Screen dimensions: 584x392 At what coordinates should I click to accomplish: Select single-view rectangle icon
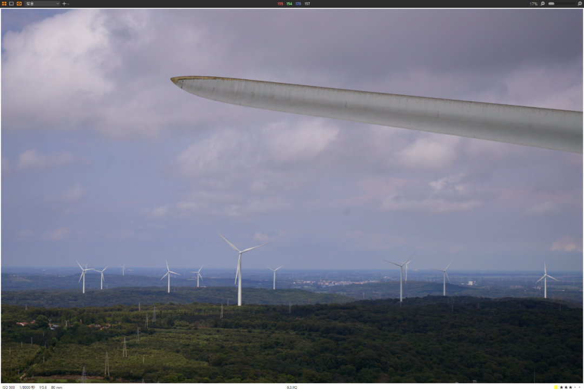coord(11,4)
